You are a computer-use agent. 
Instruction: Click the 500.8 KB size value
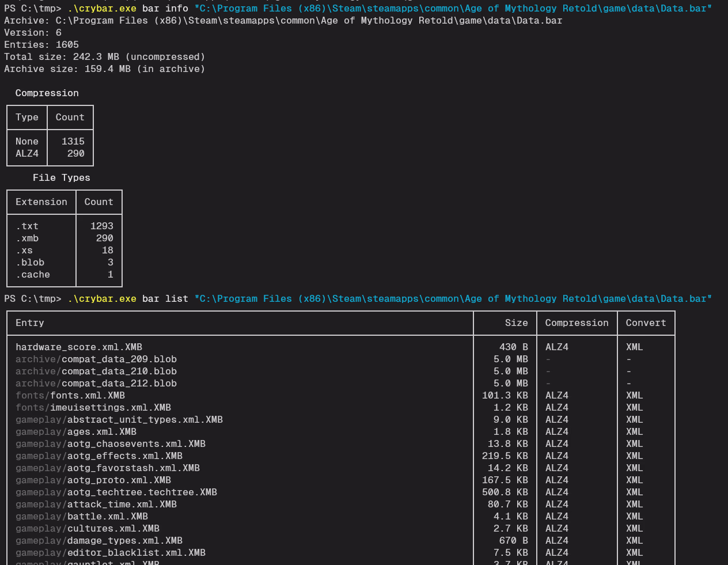505,492
